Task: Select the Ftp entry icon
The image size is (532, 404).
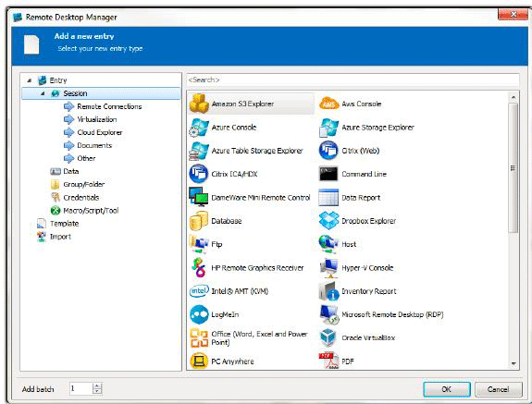Action: coord(199,244)
